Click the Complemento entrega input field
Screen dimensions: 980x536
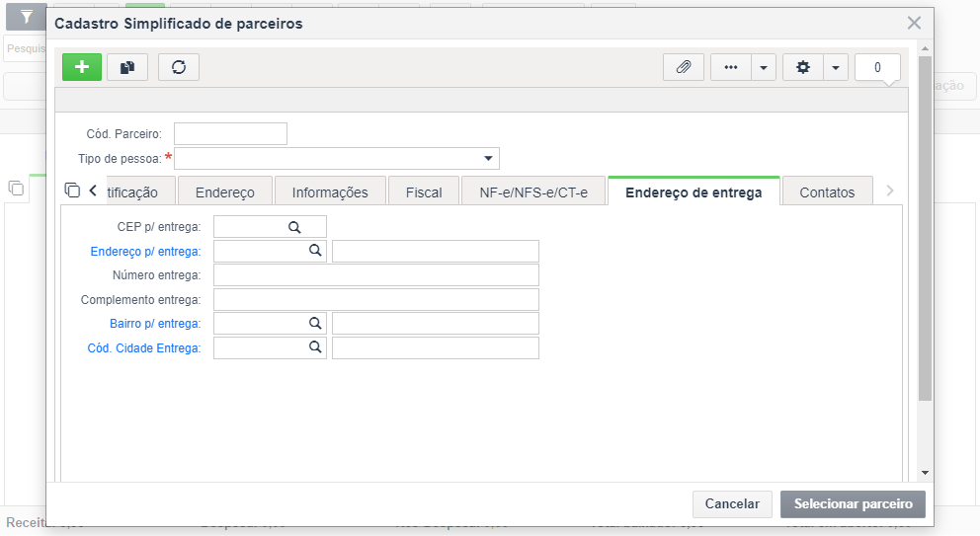pos(376,299)
